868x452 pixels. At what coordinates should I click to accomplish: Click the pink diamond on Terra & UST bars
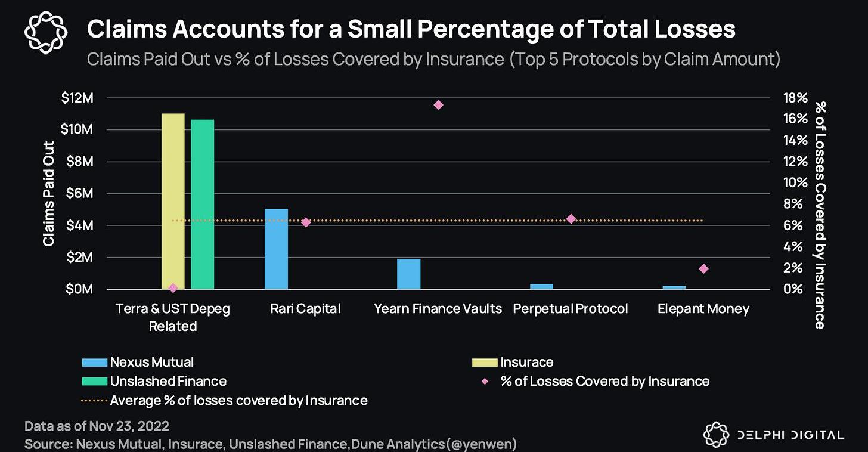173,288
